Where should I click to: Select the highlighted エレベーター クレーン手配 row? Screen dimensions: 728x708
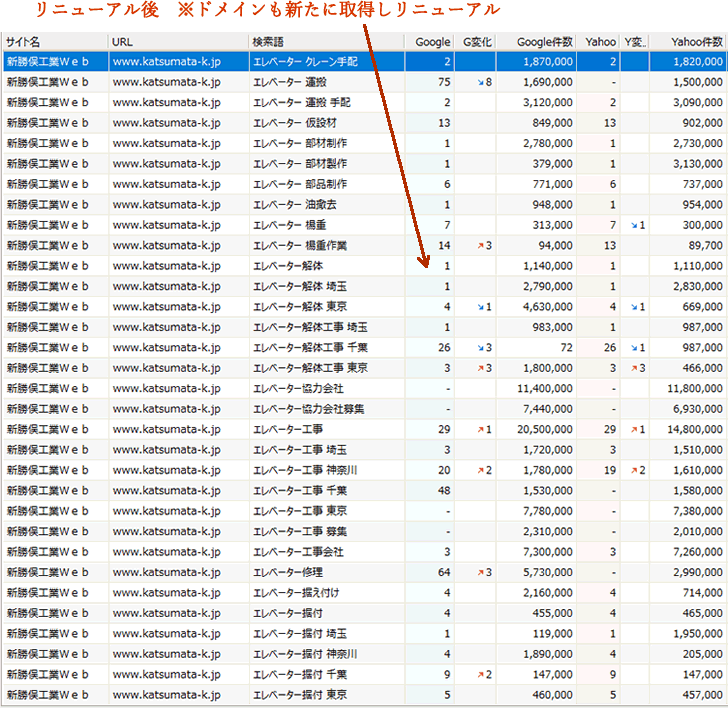coord(300,62)
